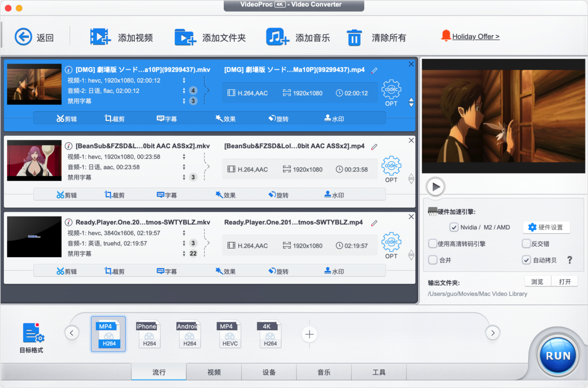588x388 pixels.
Task: Change video track of DMG video
Action: (x=184, y=80)
